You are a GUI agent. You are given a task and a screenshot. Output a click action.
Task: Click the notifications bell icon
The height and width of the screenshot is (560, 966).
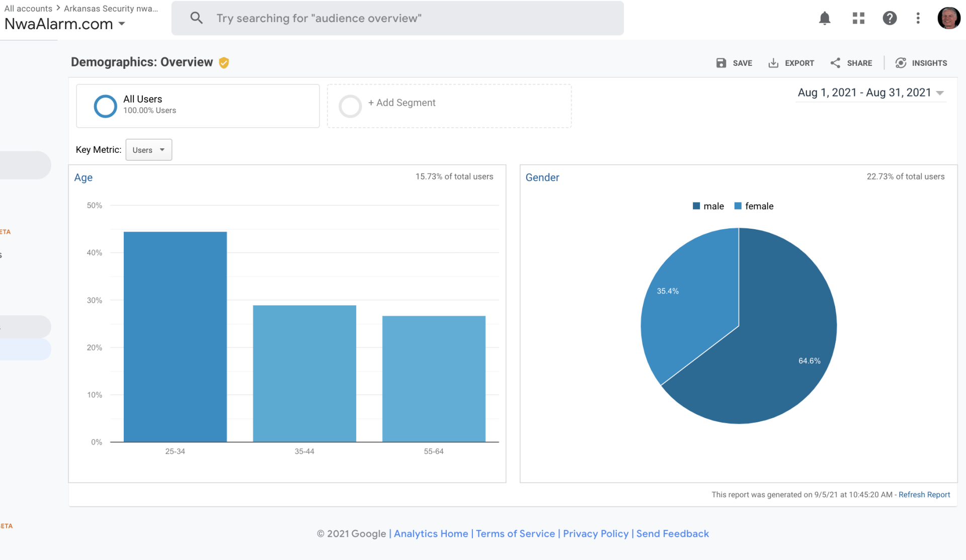pyautogui.click(x=825, y=19)
